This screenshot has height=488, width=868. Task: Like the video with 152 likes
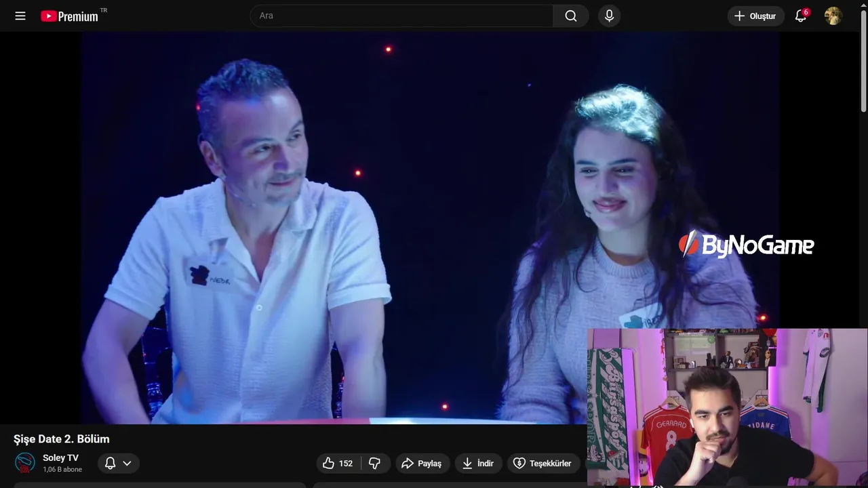point(338,464)
